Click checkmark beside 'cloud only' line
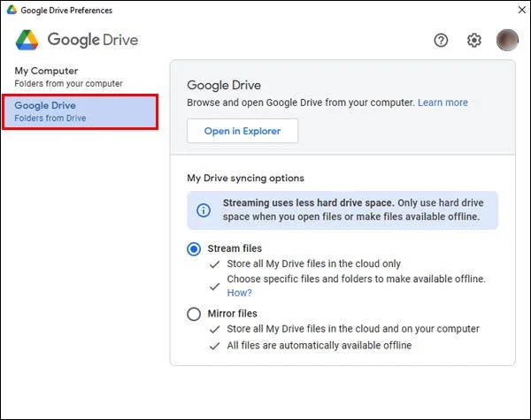The height and width of the screenshot is (420, 531). 215,264
